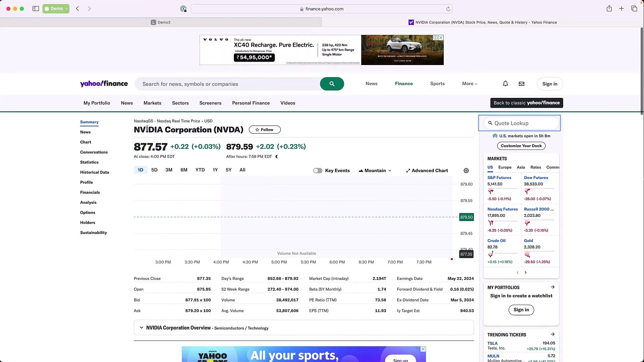
Task: Open chart settings gear icon
Action: click(x=466, y=171)
